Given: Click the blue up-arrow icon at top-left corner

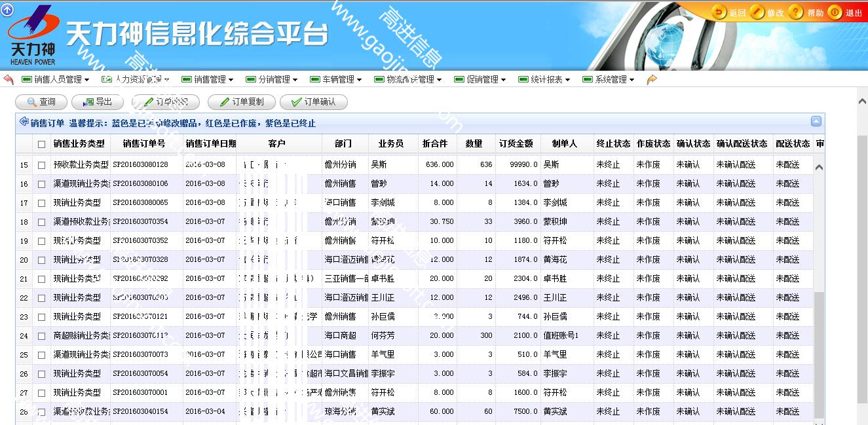Looking at the screenshot, I should (x=7, y=10).
